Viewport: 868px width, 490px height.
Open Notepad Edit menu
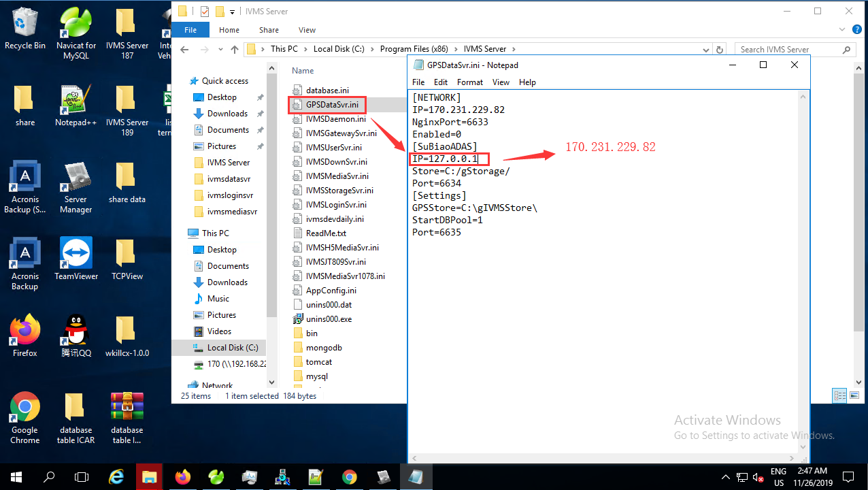441,82
